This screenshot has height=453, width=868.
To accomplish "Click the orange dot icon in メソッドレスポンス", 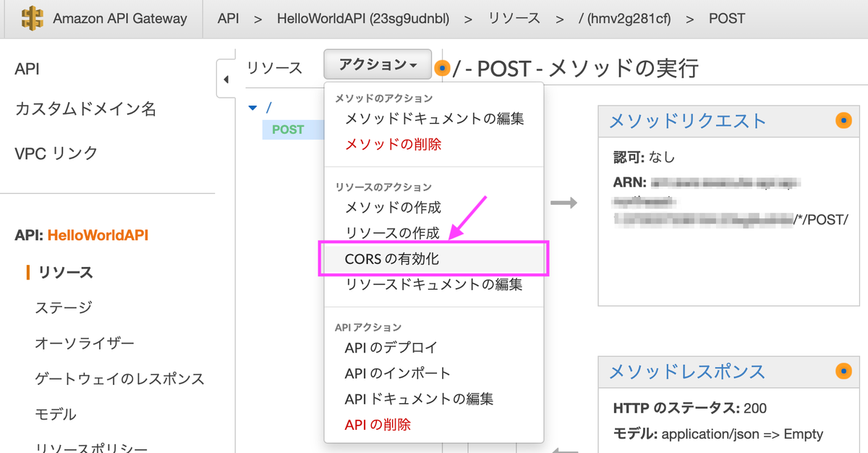I will [x=843, y=371].
